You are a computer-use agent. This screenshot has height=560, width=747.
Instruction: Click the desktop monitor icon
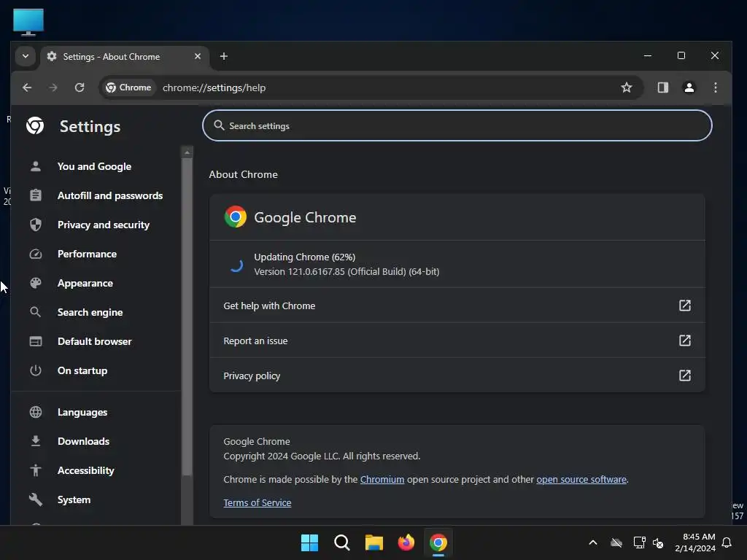(x=28, y=22)
